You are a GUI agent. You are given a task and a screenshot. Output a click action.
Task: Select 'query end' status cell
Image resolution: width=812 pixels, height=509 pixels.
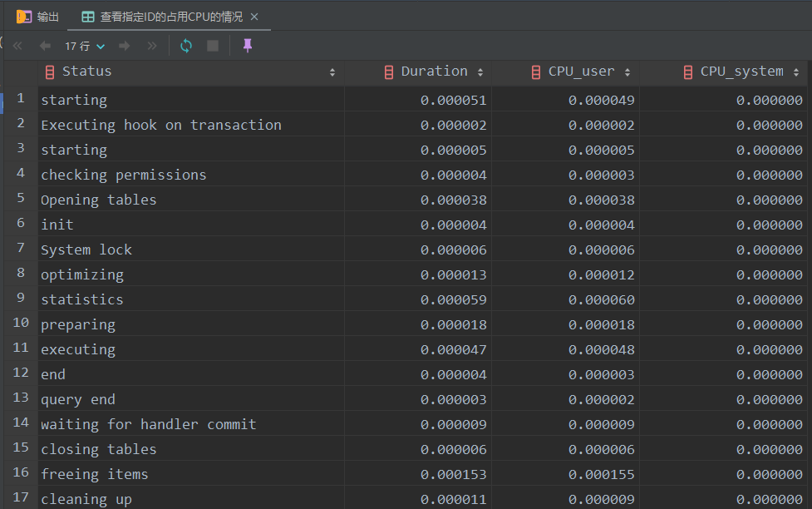tap(191, 399)
